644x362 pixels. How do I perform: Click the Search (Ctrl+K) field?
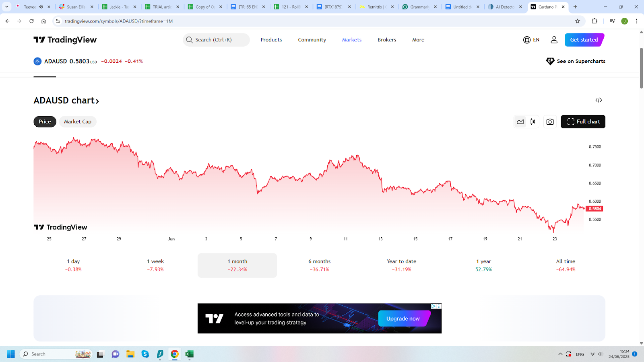point(216,40)
